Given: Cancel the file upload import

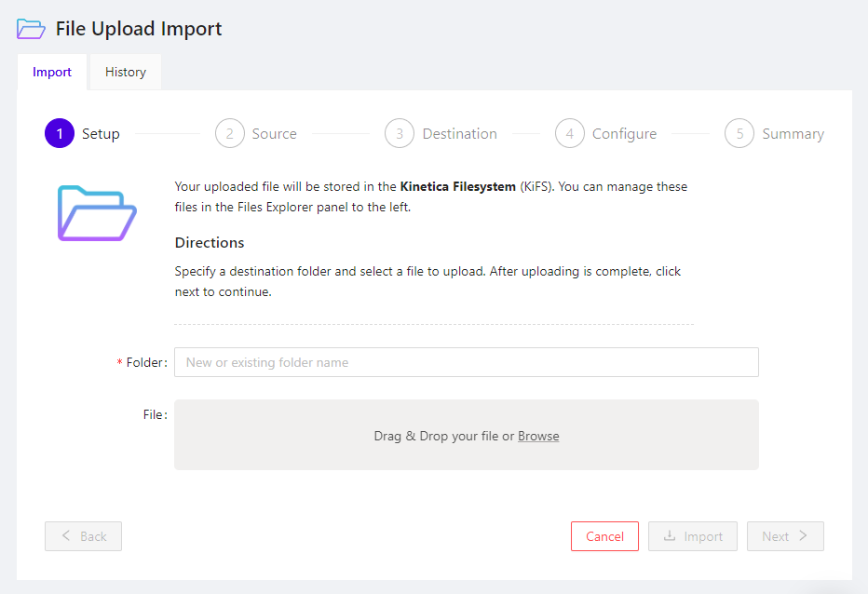Looking at the screenshot, I should (604, 536).
